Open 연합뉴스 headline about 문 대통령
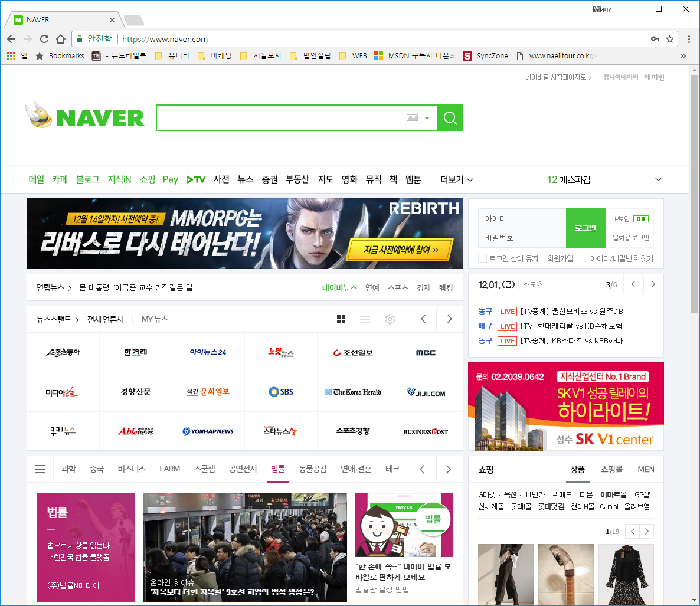 [x=138, y=287]
